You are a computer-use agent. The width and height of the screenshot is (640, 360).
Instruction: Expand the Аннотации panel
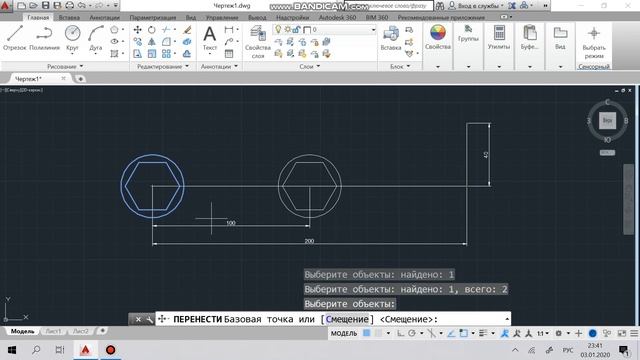pos(219,66)
